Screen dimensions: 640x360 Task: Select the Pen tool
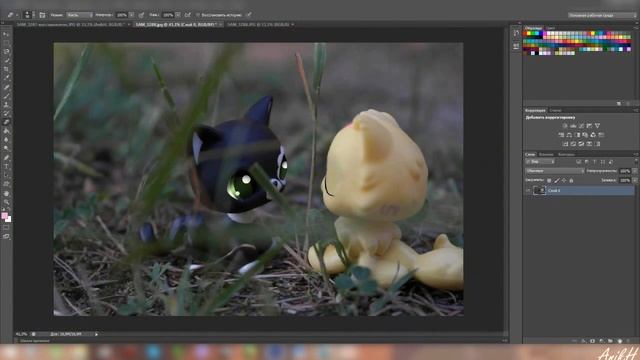(x=6, y=158)
